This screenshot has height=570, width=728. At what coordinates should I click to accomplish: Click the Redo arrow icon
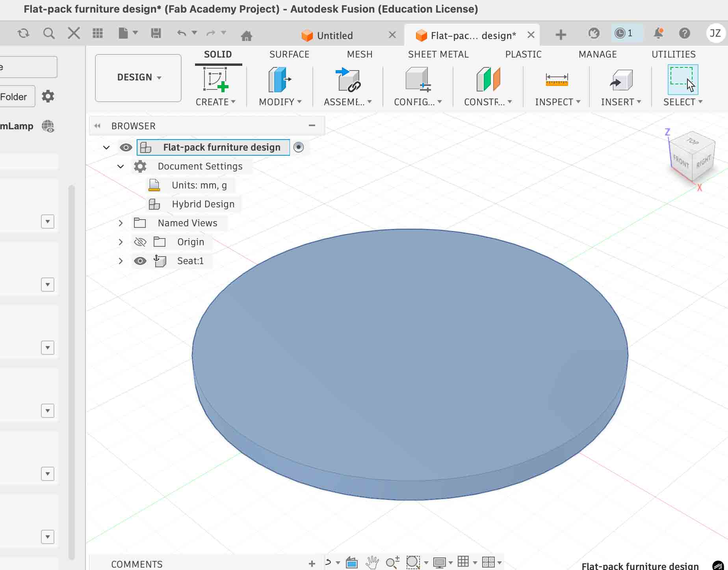pos(211,33)
